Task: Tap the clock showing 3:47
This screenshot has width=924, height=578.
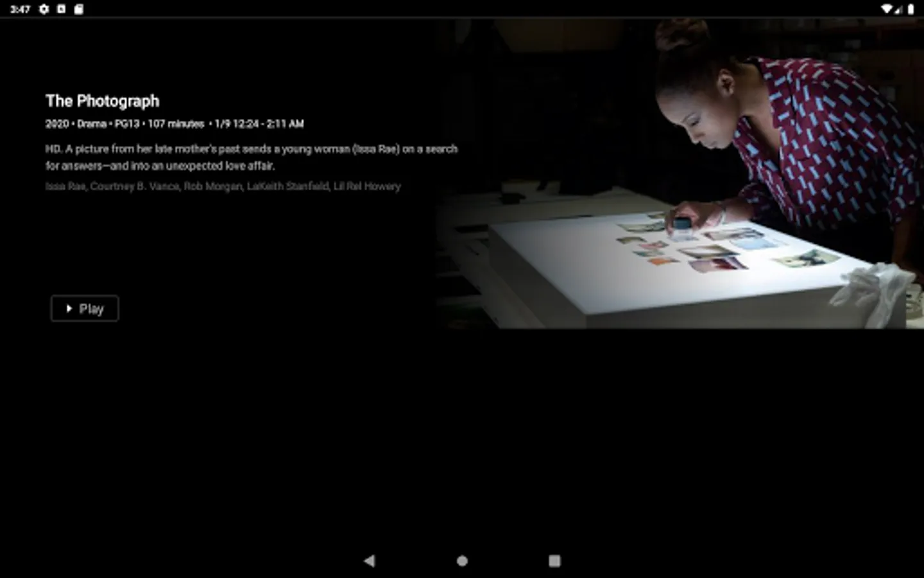Action: pos(20,9)
